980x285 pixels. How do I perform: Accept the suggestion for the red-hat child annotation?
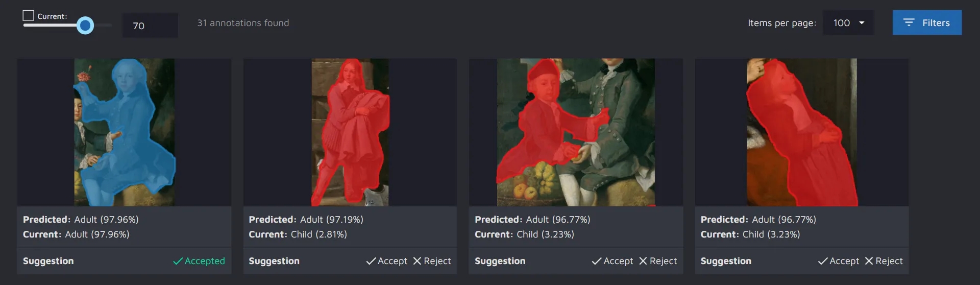pos(612,261)
